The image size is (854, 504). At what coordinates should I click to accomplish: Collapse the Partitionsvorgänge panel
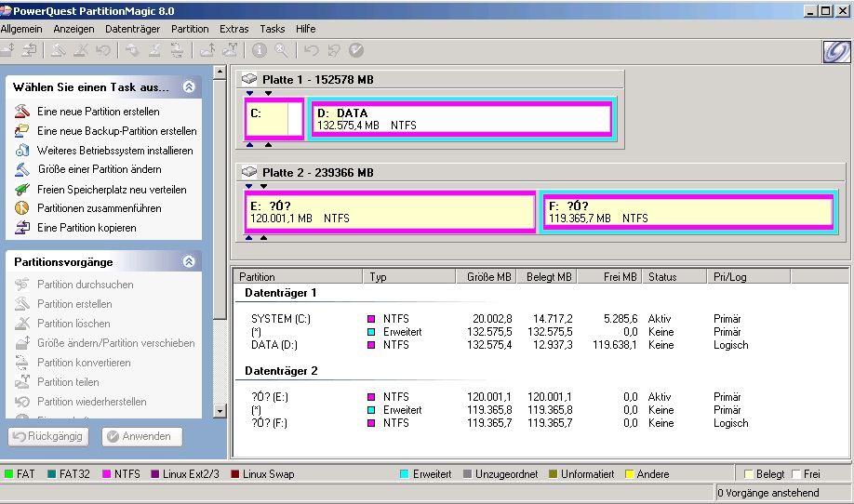pyautogui.click(x=189, y=261)
